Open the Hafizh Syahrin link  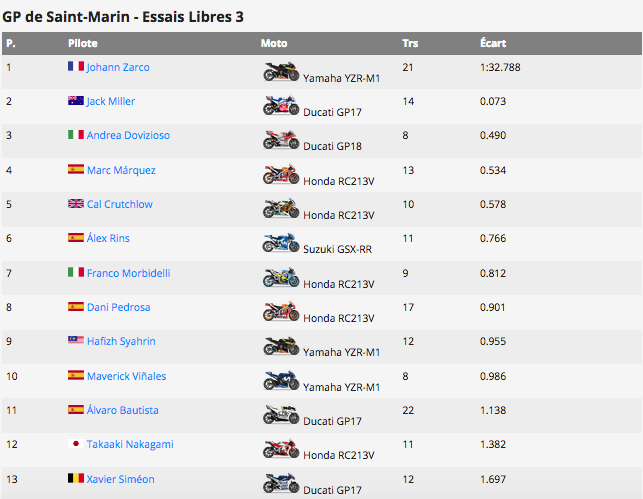(121, 341)
